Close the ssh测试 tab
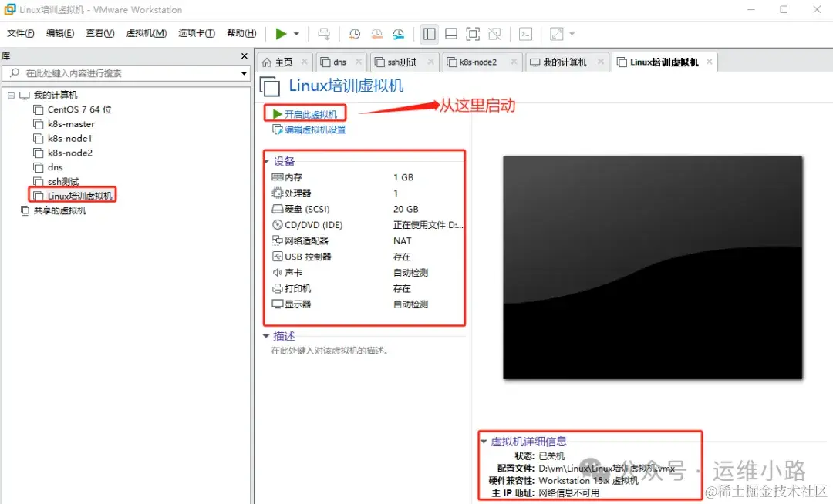Image resolution: width=833 pixels, height=504 pixels. [431, 62]
